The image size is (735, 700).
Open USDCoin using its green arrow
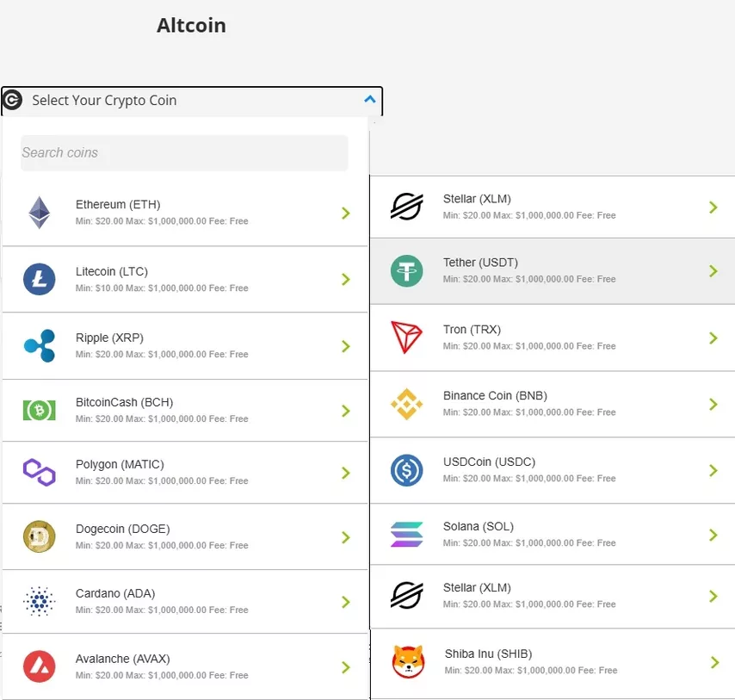coord(713,471)
